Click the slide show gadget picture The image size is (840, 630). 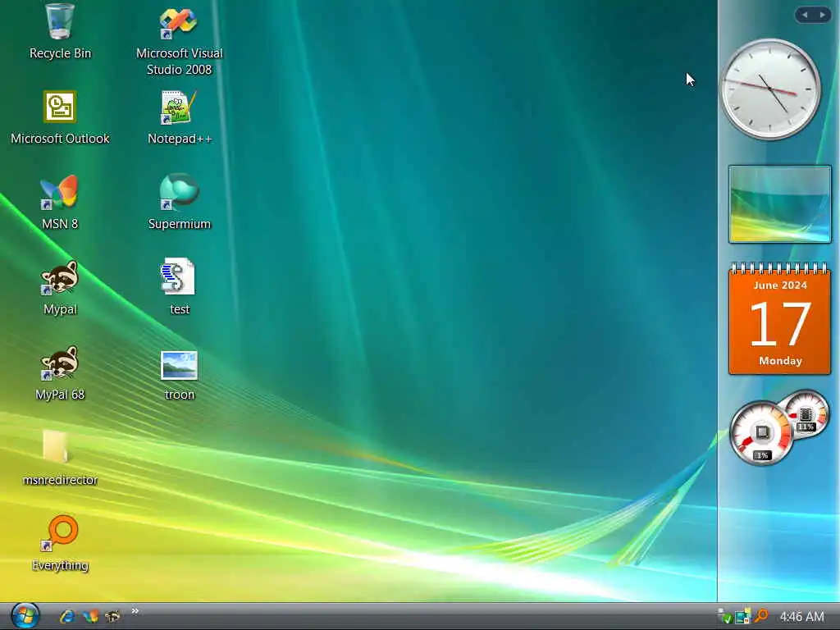click(x=779, y=204)
